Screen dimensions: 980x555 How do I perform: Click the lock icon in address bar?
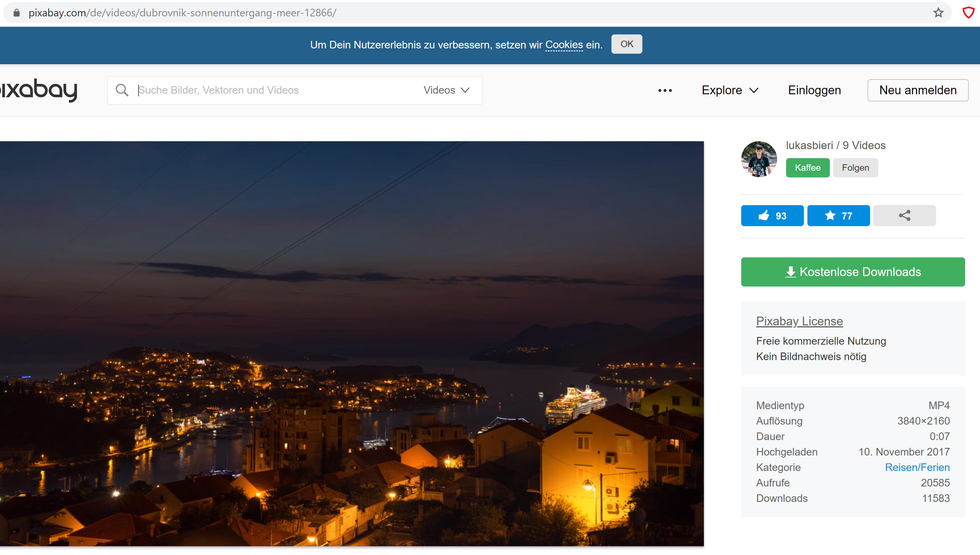pos(16,13)
